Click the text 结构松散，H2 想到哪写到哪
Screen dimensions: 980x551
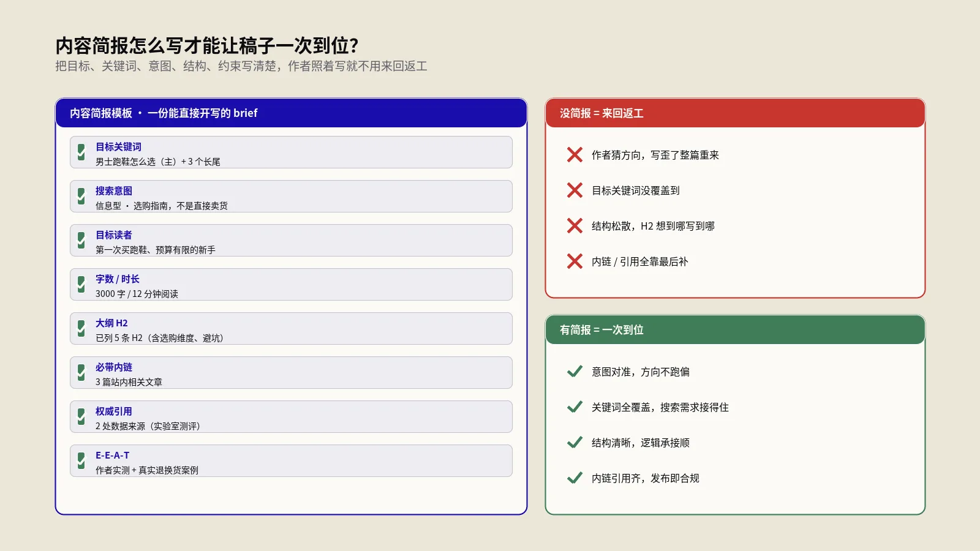pos(653,227)
